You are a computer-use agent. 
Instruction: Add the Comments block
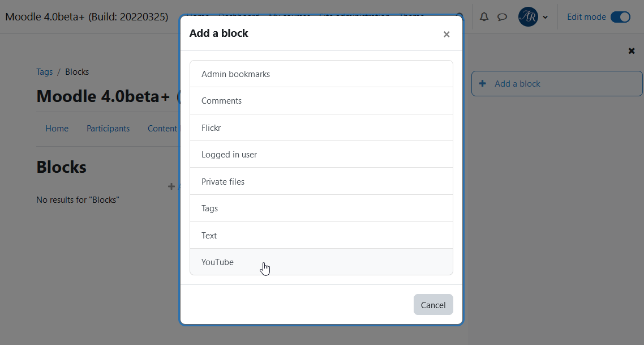(x=321, y=101)
